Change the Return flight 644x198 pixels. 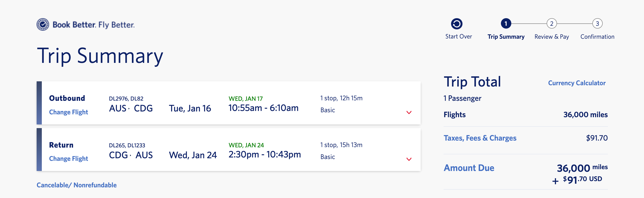point(69,159)
